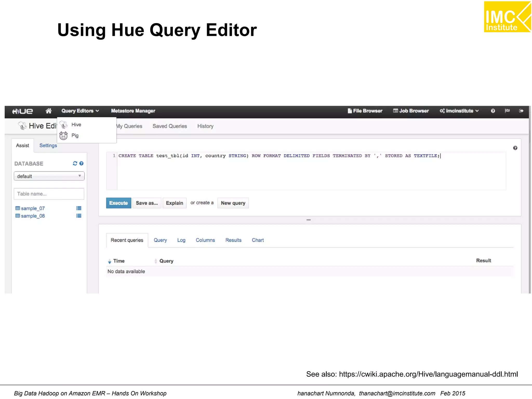The width and height of the screenshot is (532, 399).
Task: Click the IMC Institute logo
Action: click(x=507, y=17)
